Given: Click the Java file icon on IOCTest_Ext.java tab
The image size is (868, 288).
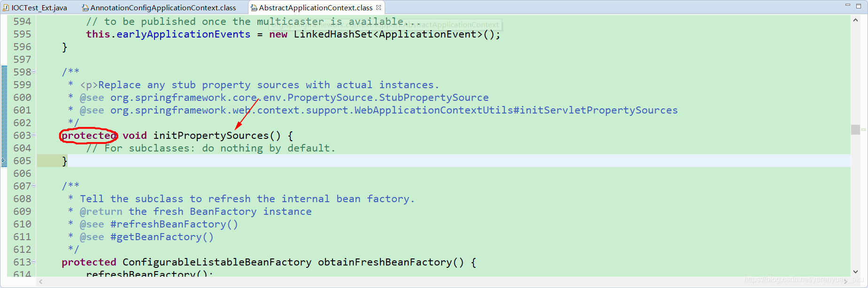Looking at the screenshot, I should click(6, 8).
